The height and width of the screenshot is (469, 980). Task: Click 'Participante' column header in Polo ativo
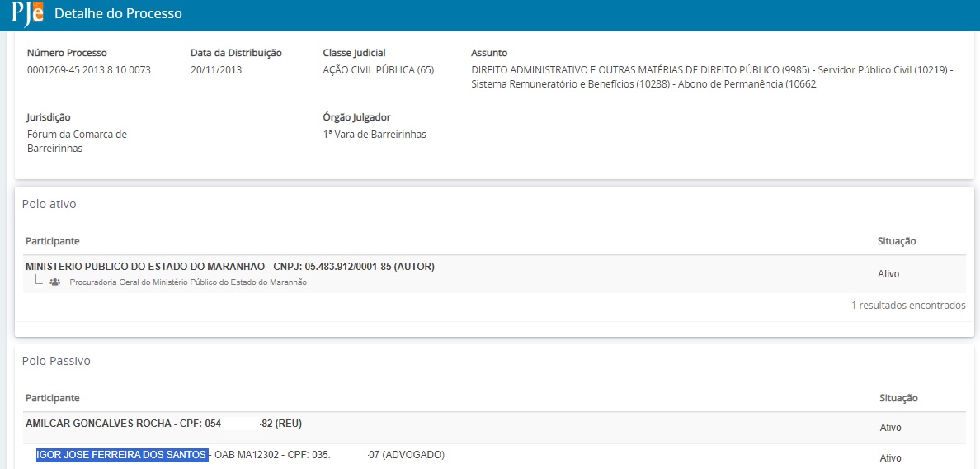click(53, 241)
